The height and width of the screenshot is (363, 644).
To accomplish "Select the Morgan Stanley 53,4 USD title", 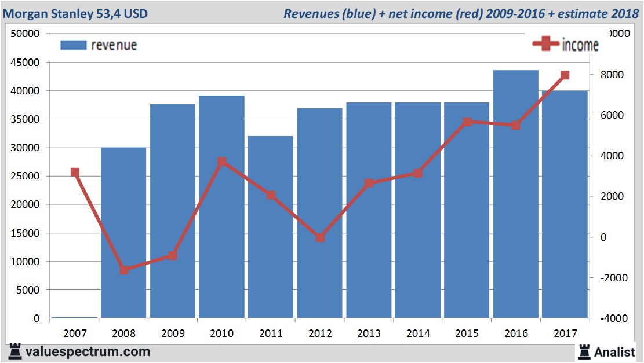I will tap(75, 13).
